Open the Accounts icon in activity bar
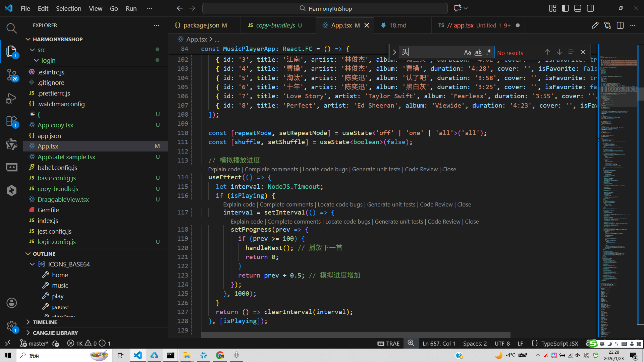Screen dimensions: 644x362 coord(11,303)
